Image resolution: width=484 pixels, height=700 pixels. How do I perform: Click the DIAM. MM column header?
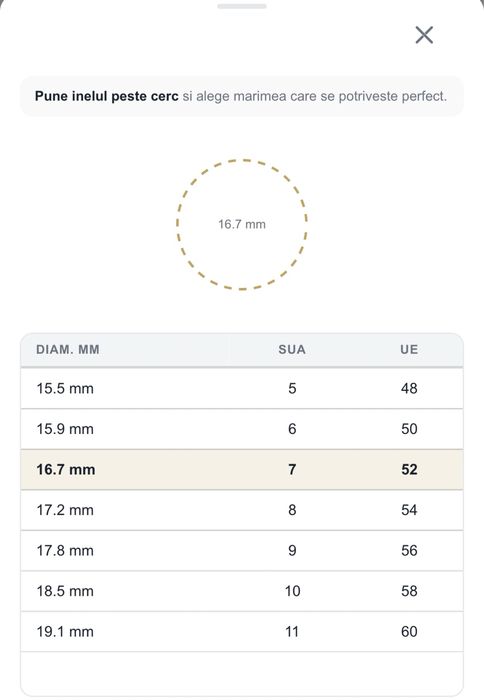tap(68, 350)
